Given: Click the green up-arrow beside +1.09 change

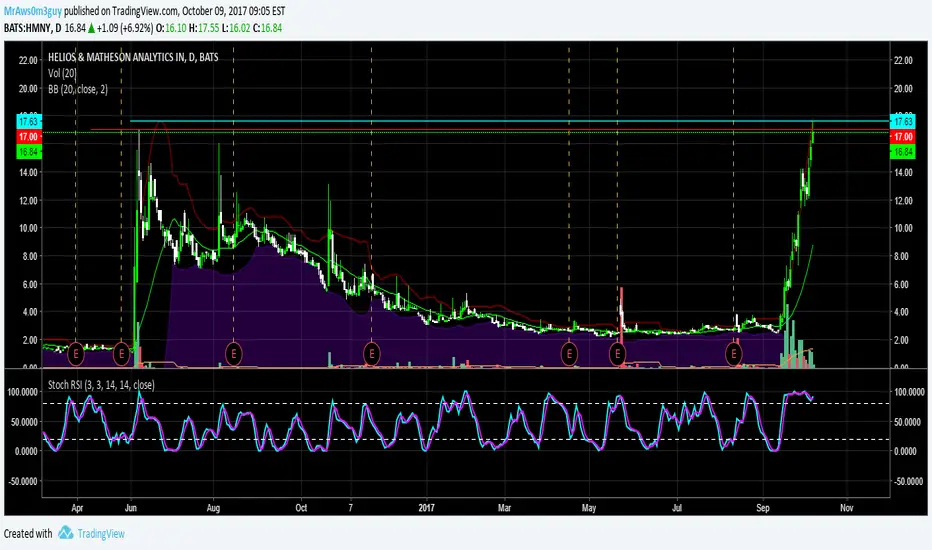Looking at the screenshot, I should [92, 28].
